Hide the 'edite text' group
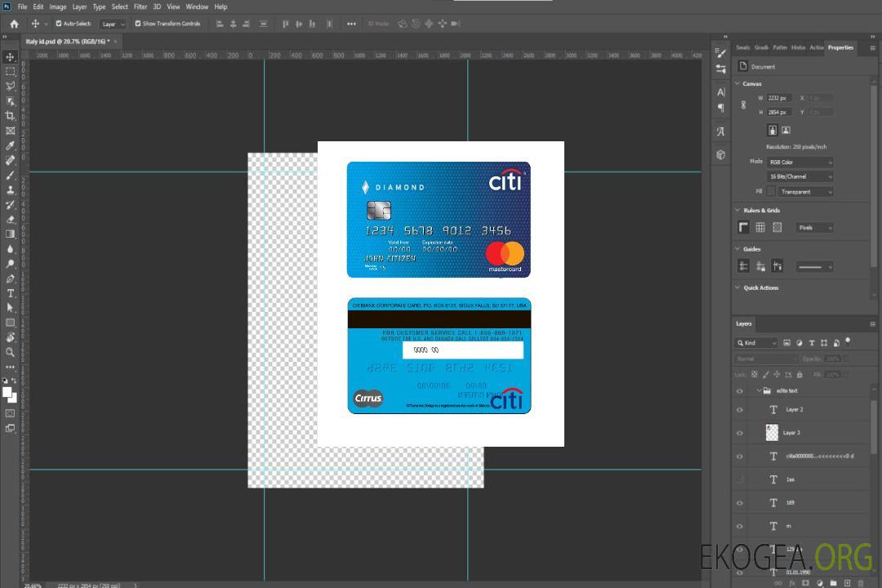 click(x=740, y=391)
